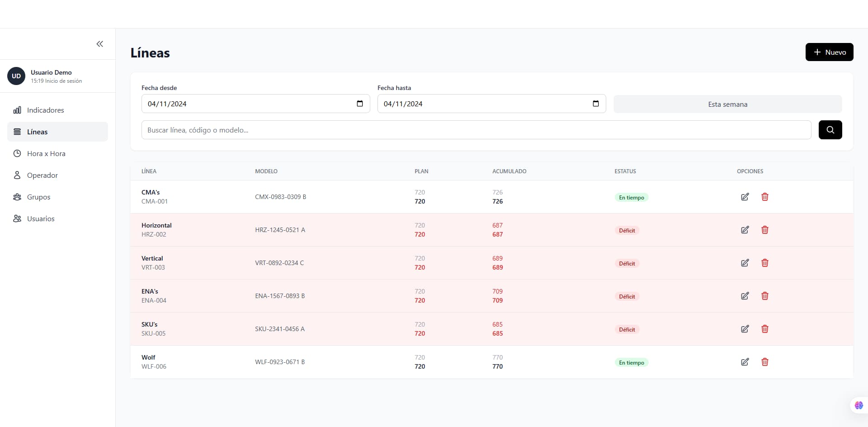Apply the Esta semana filter
The image size is (868, 427).
(x=727, y=104)
